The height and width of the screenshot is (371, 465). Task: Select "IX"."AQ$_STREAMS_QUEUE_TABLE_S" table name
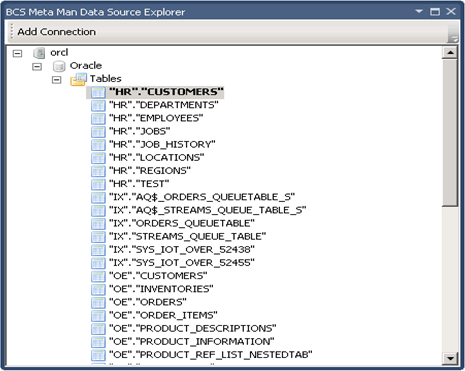(x=207, y=210)
